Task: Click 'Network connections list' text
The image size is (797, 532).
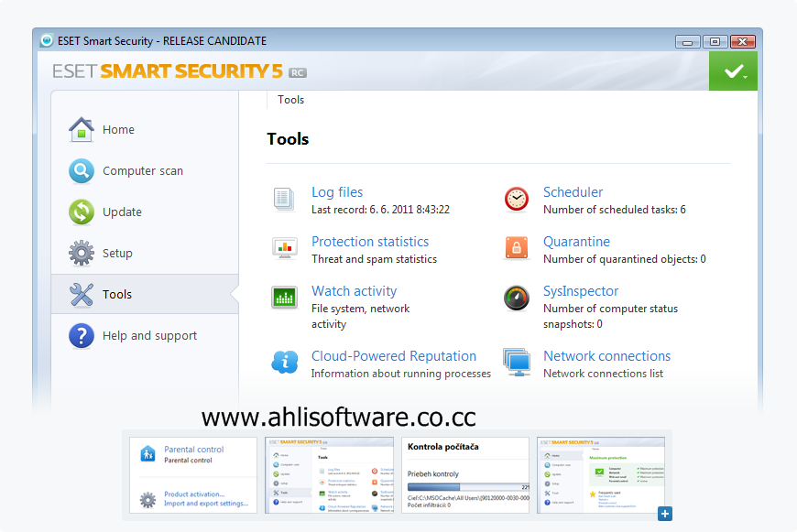Action: click(x=603, y=374)
